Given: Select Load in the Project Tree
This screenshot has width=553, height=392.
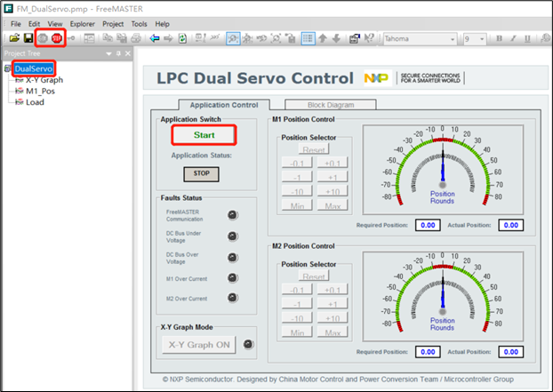Looking at the screenshot, I should [35, 102].
